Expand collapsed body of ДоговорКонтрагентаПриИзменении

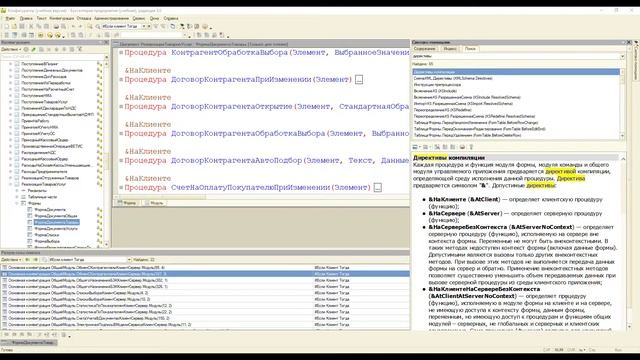359,80
